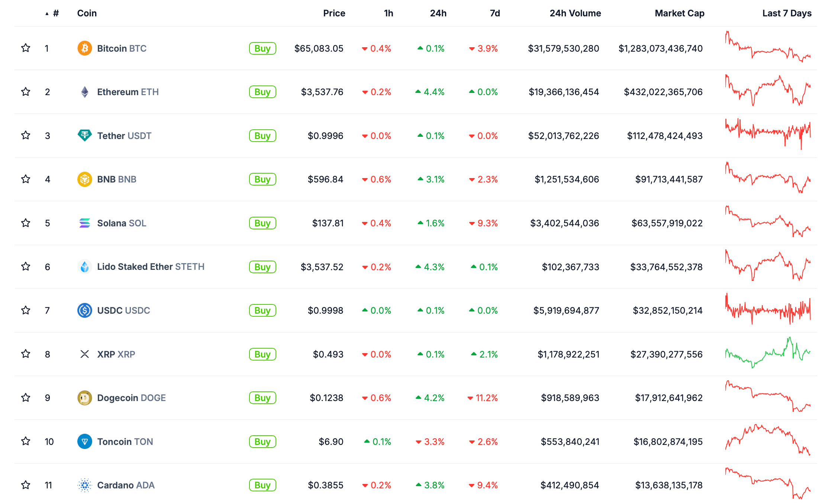The width and height of the screenshot is (838, 504).
Task: Click the BNB coin logo icon
Action: [84, 179]
